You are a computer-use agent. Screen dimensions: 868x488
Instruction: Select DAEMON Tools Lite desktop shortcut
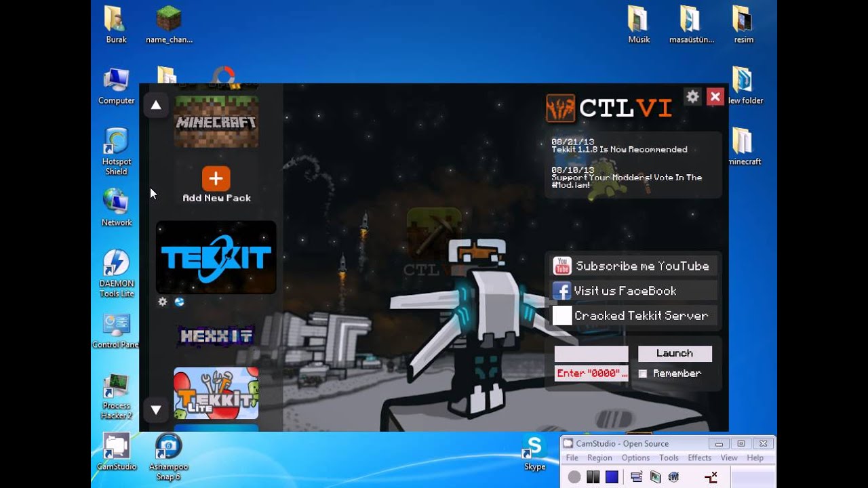click(x=116, y=273)
